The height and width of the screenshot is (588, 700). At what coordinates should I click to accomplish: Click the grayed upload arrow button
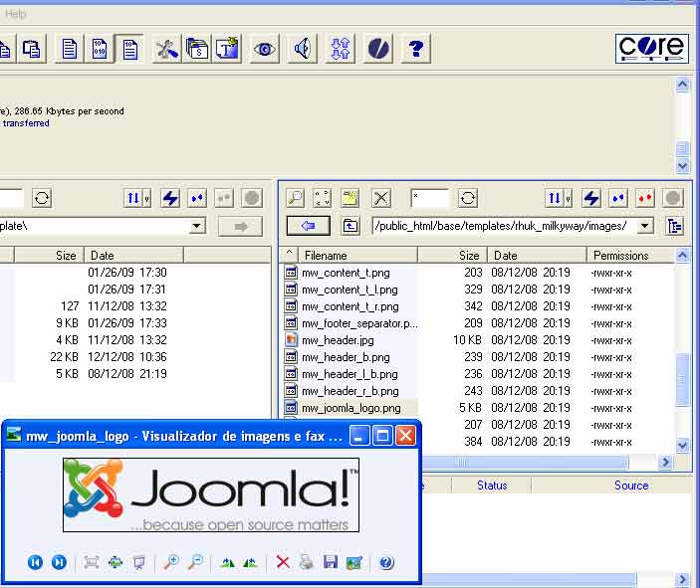pyautogui.click(x=240, y=227)
